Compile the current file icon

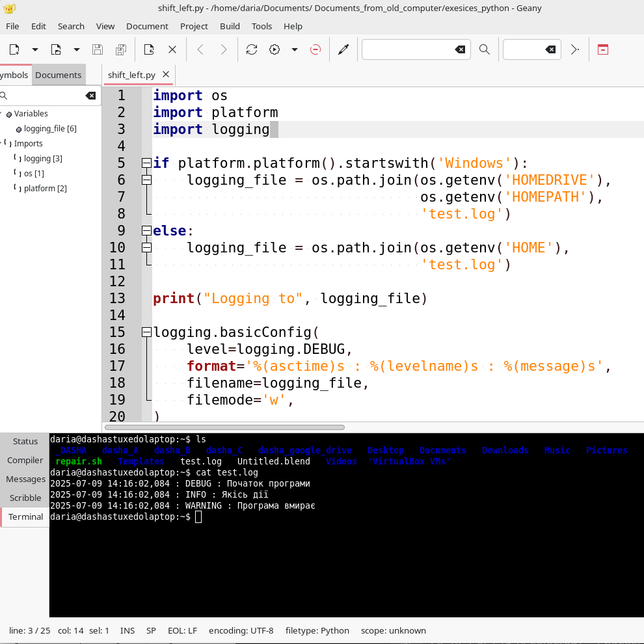pyautogui.click(x=252, y=49)
